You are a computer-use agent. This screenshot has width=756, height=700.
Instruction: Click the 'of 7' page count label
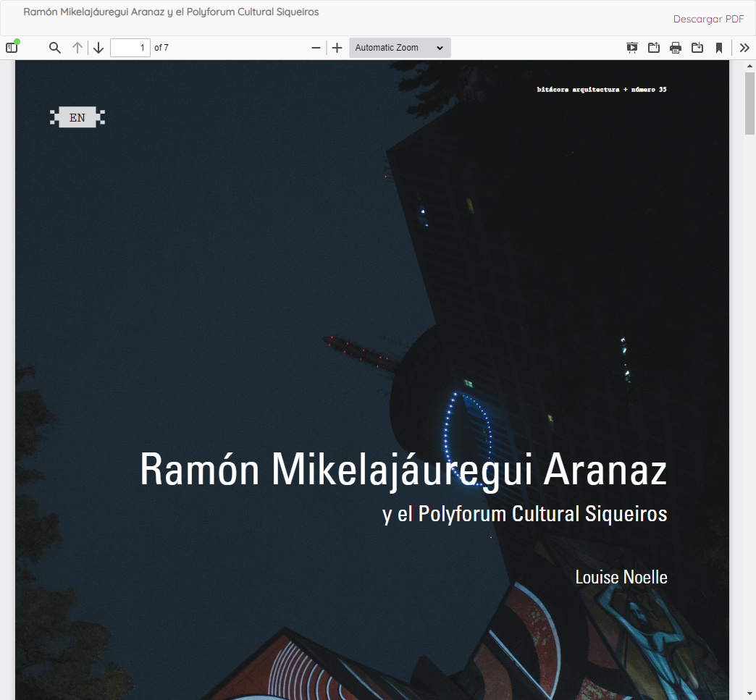(x=161, y=48)
